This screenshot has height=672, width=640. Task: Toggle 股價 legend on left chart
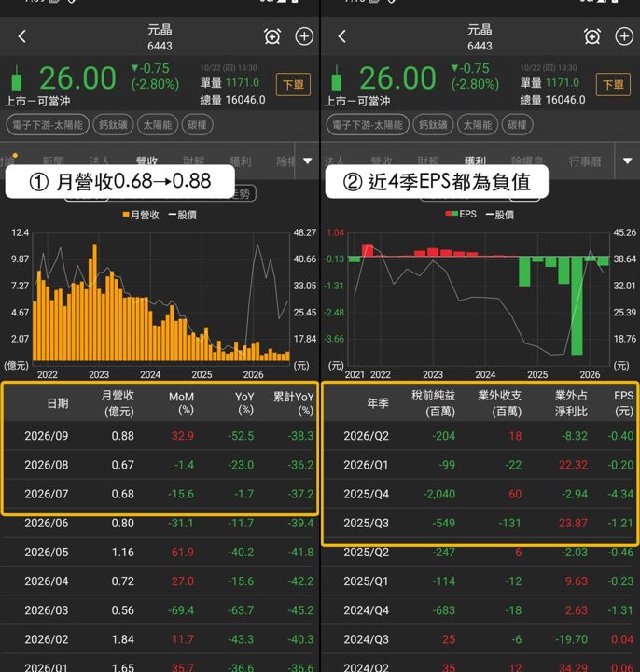coord(183,215)
